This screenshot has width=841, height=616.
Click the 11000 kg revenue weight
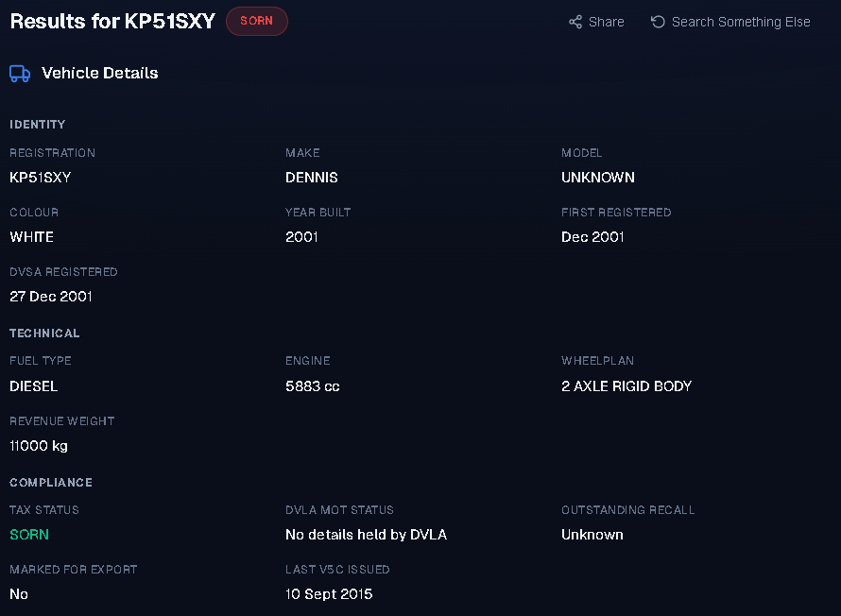[x=39, y=446]
